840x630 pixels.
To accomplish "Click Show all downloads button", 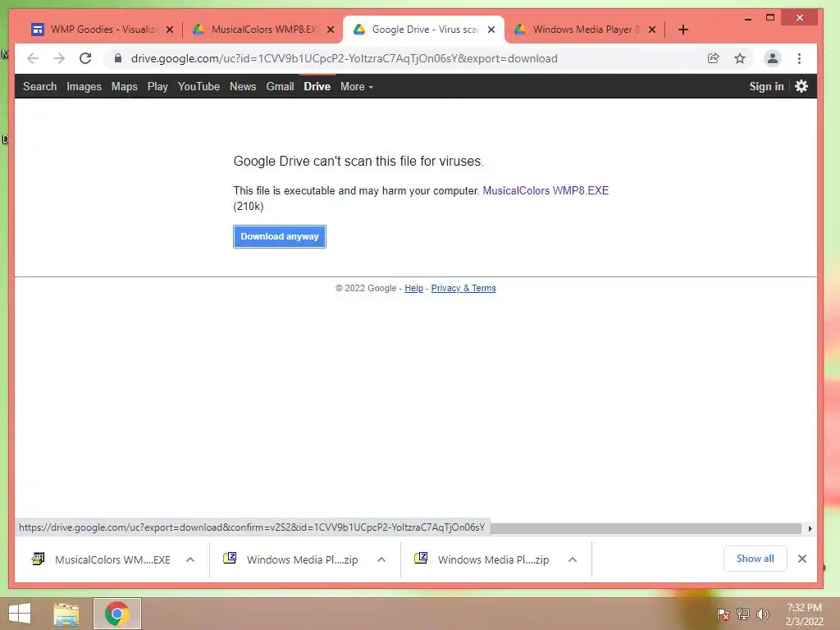I will tap(755, 559).
